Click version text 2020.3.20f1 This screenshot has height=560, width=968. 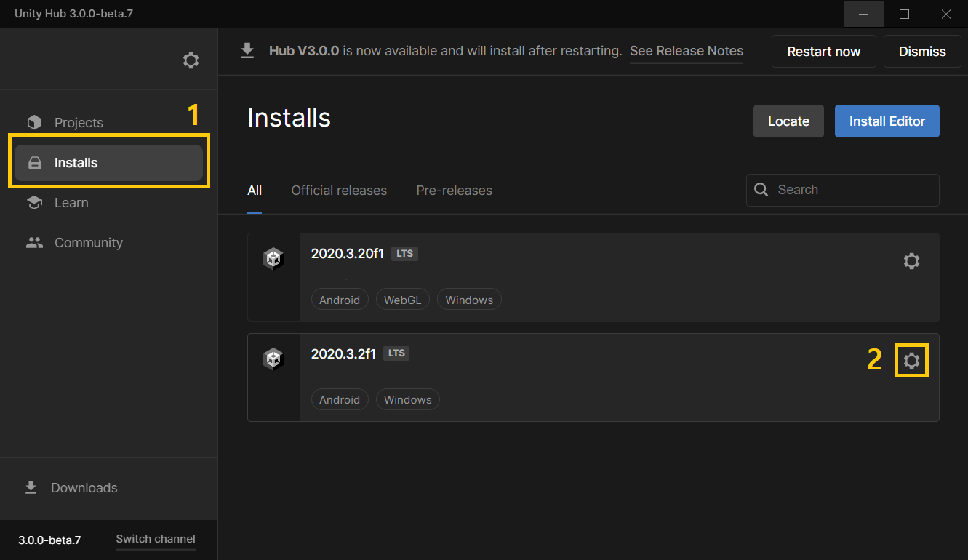coord(348,254)
